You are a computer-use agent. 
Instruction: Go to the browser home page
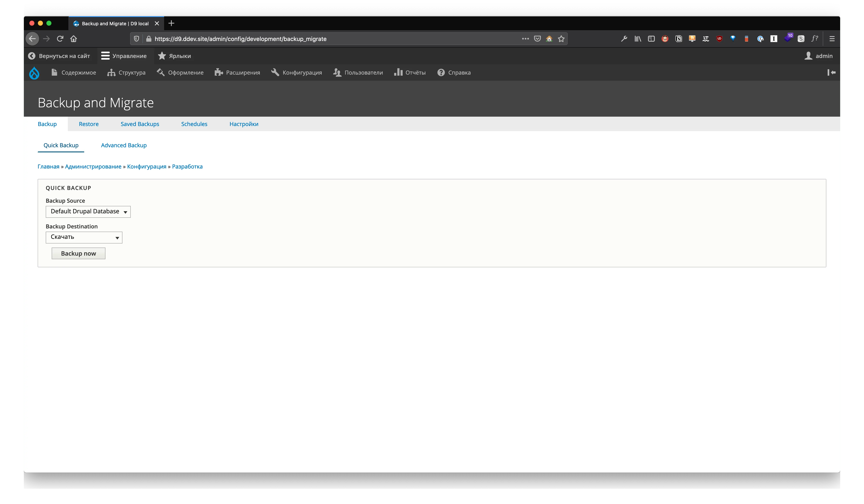coord(73,39)
